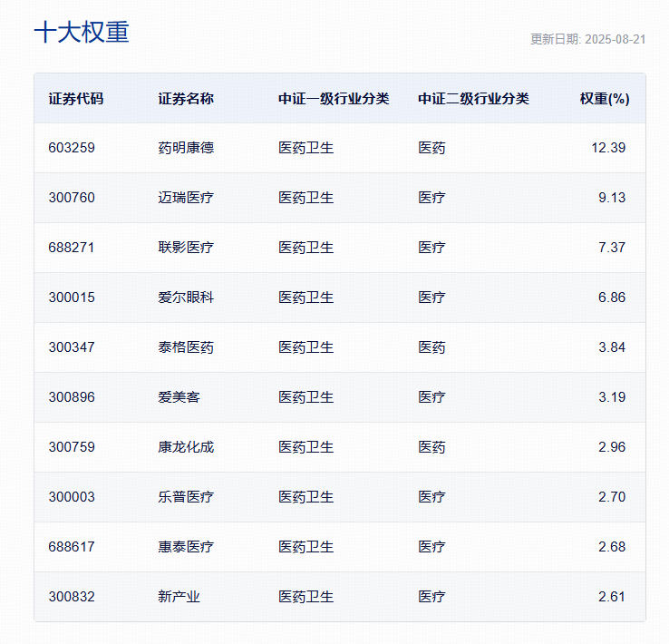669x644 pixels.
Task: Select the name 药明康德
Action: [186, 148]
